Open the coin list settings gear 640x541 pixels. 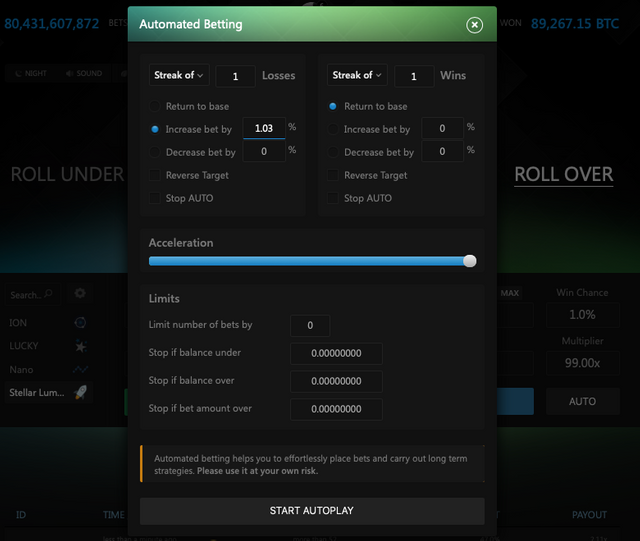point(80,293)
